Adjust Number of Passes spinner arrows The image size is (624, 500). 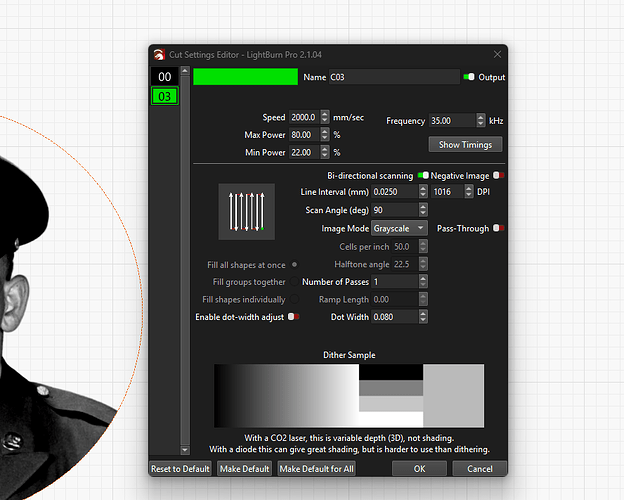tap(423, 281)
